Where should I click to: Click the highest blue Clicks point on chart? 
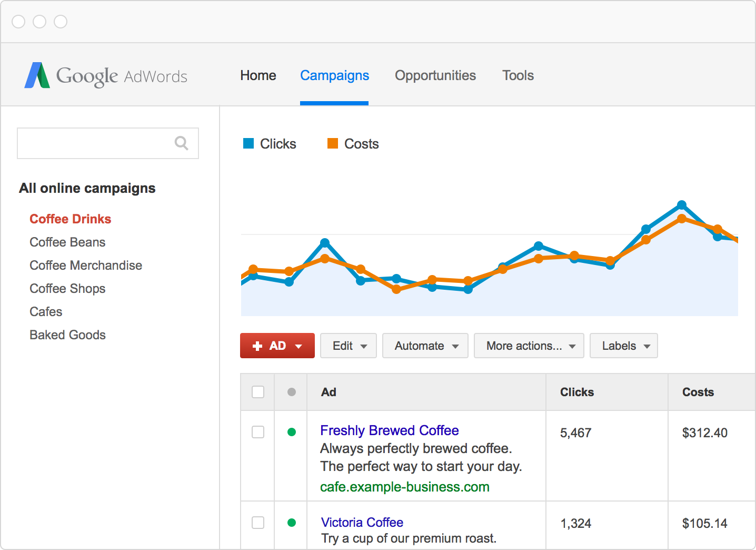click(x=682, y=205)
